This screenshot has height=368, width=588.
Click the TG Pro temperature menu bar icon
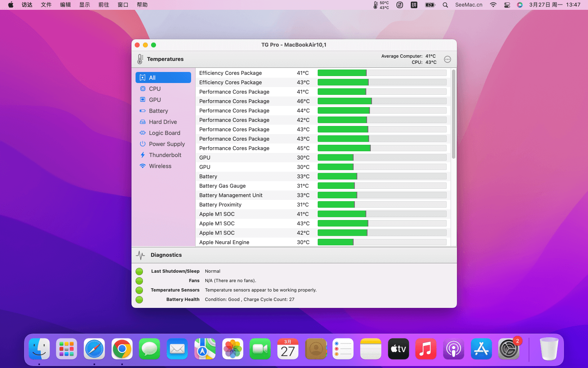click(381, 5)
